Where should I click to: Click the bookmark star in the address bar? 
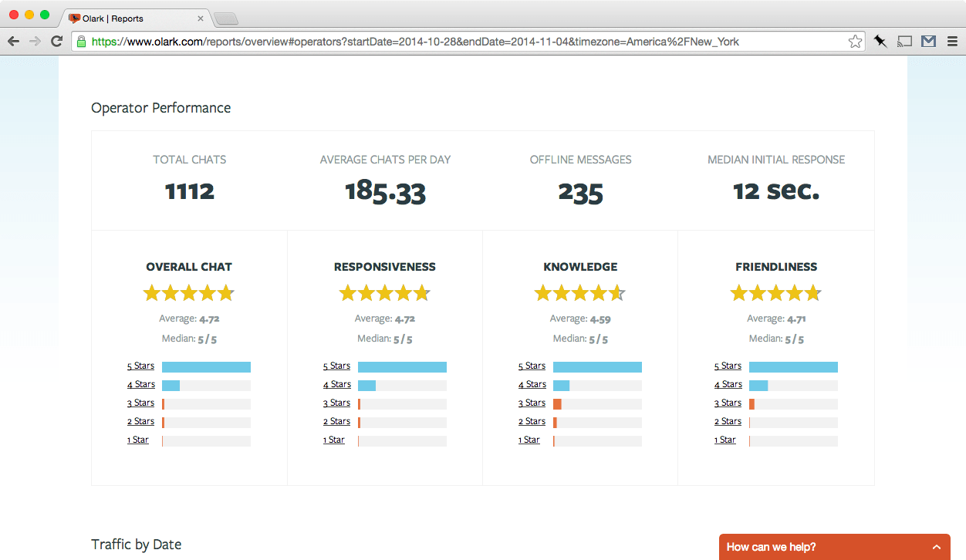coord(855,41)
